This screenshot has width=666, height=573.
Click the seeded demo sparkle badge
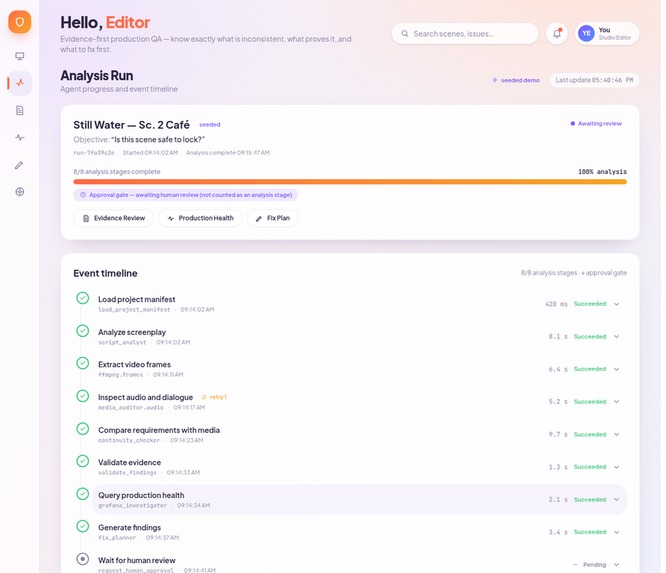point(516,80)
